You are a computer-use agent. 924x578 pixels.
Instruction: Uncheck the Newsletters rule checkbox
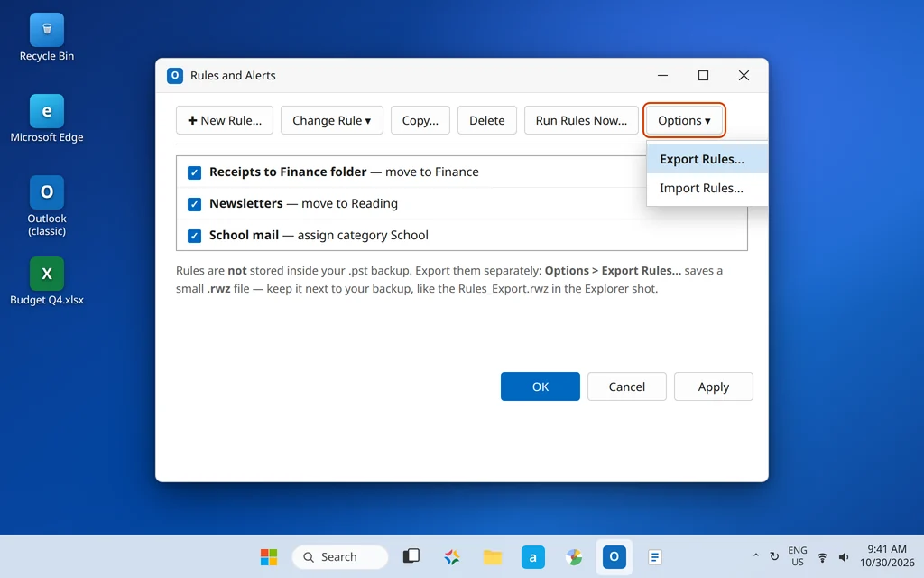click(194, 204)
